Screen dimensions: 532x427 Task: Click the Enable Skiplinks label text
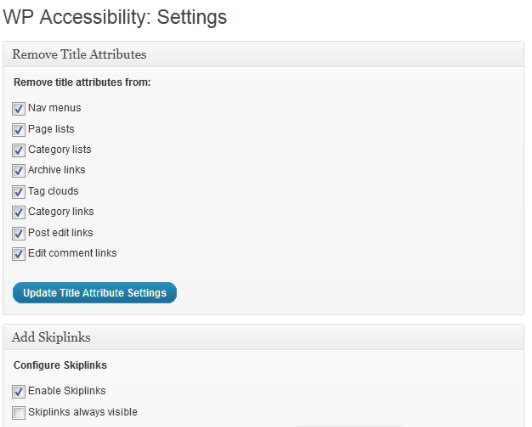point(67,391)
